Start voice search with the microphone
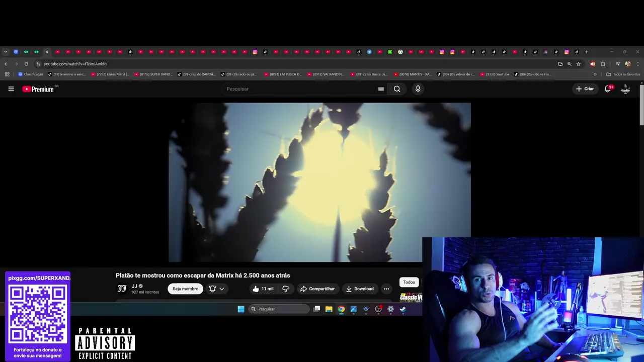This screenshot has height=362, width=644. pos(418,89)
